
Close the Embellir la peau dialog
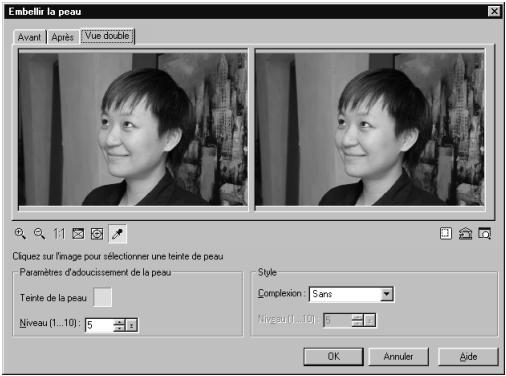click(x=494, y=11)
